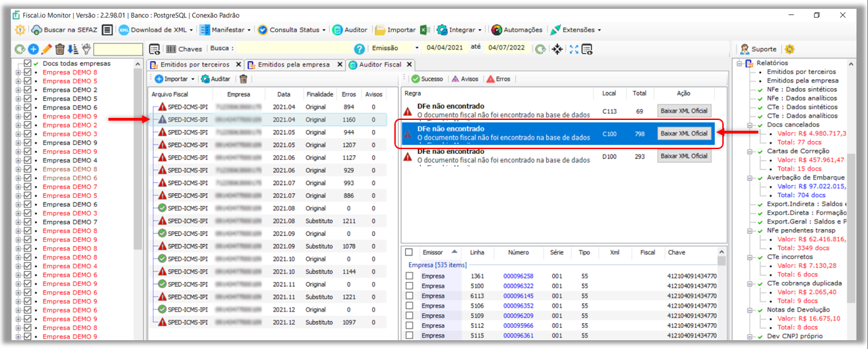Click the trash icon beside Auditar

243,79
